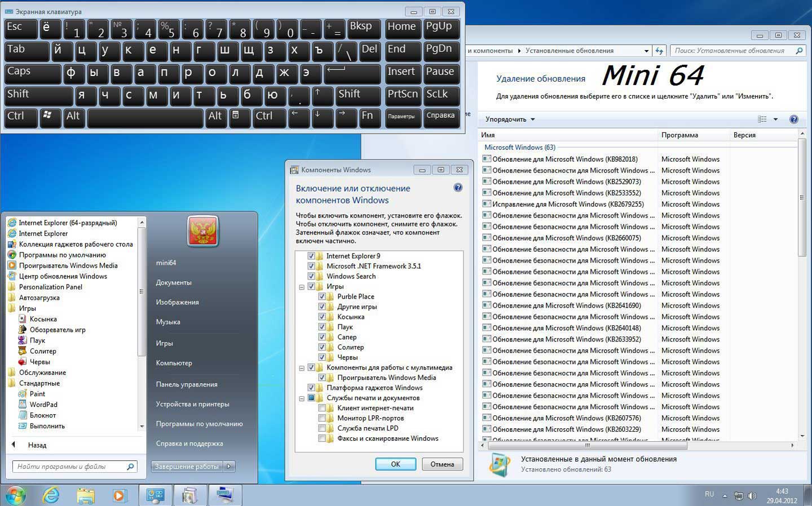The height and width of the screenshot is (506, 812).
Task: Open the Paint shortcut in Start menu
Action: click(37, 394)
